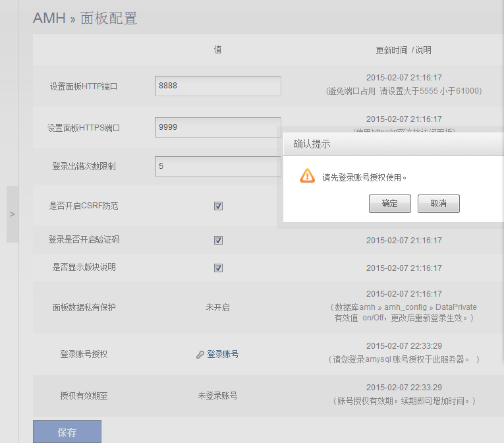Click the 面板配置 breadcrumb title
The width and height of the screenshot is (504, 443).
pyautogui.click(x=109, y=18)
